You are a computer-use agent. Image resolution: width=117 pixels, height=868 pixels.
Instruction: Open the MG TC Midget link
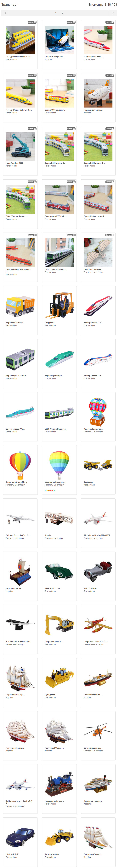click(90, 588)
